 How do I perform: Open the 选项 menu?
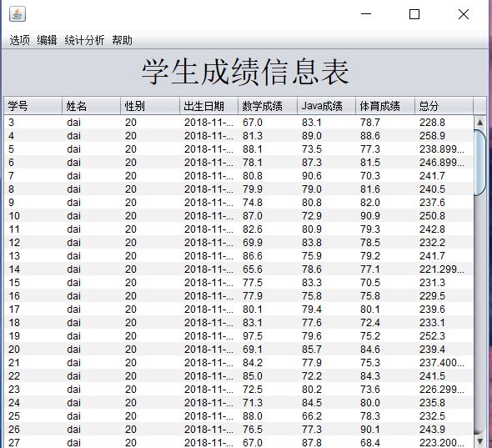[x=19, y=40]
